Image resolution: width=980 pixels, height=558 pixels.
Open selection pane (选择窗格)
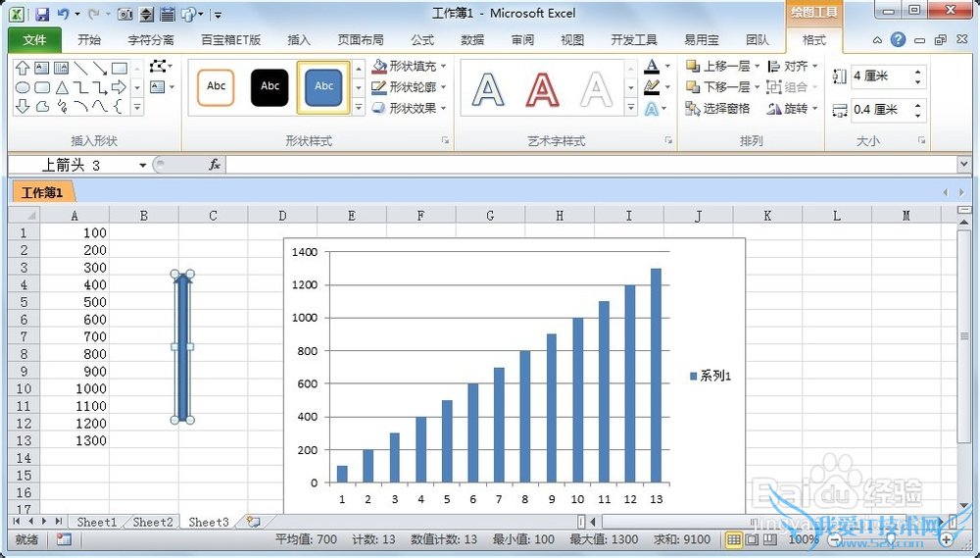pos(718,108)
